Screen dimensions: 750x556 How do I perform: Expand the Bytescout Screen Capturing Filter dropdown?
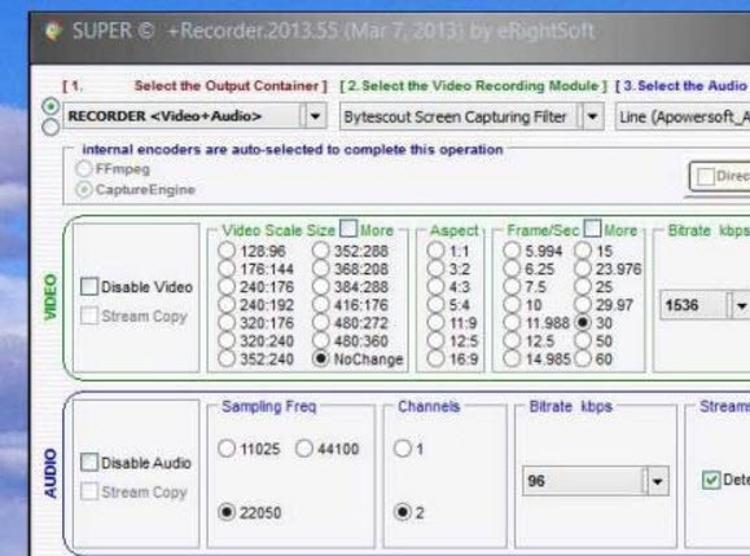pos(593,117)
